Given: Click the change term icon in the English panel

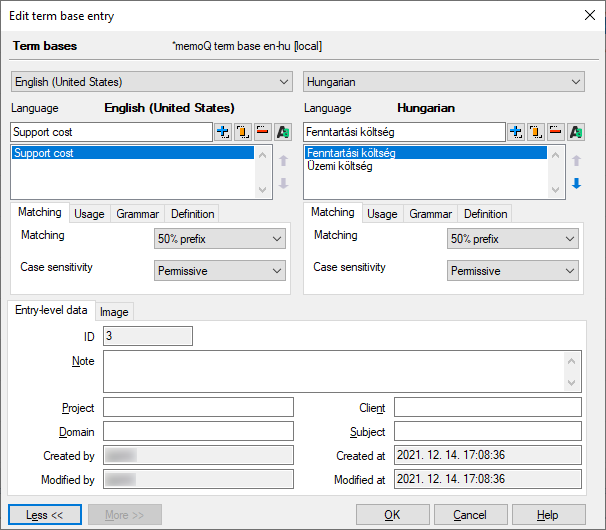Looking at the screenshot, I should (x=242, y=132).
